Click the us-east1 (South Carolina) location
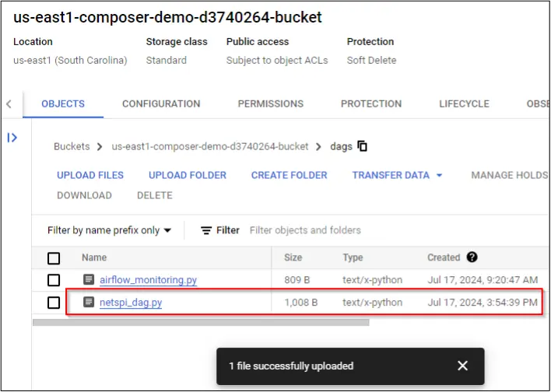This screenshot has width=551, height=392. tap(70, 61)
